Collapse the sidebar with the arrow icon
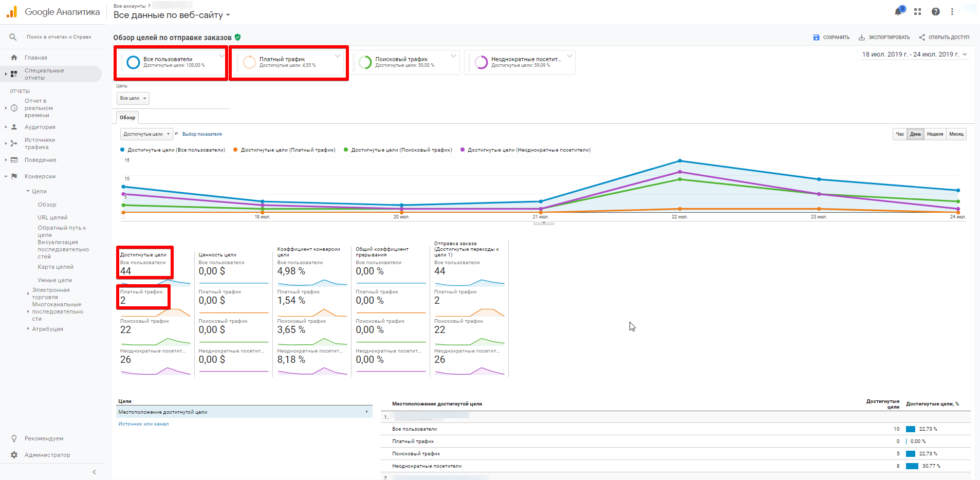This screenshot has width=980, height=480. [x=94, y=472]
